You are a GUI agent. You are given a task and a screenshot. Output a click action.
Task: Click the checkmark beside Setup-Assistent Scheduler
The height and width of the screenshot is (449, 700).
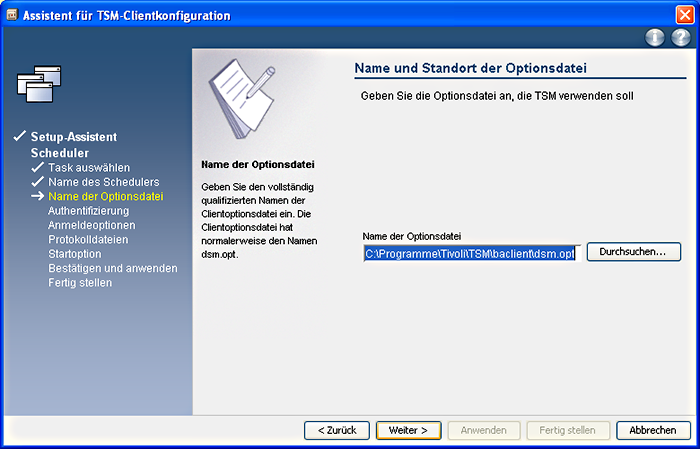[x=19, y=136]
